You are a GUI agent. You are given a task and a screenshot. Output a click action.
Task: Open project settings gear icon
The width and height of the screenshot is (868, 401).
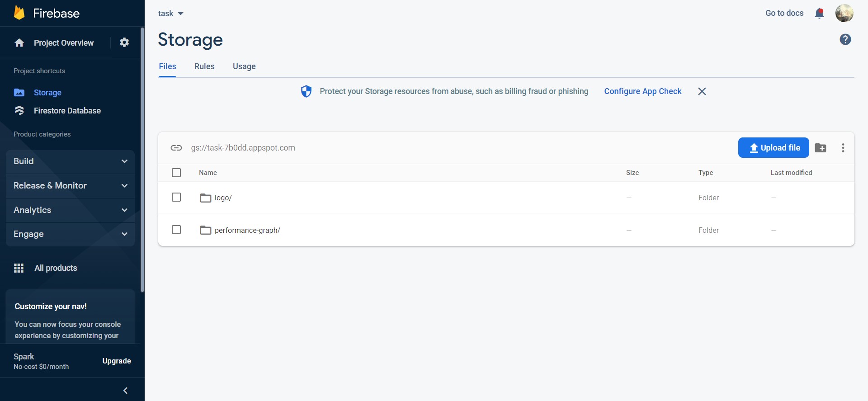point(124,42)
